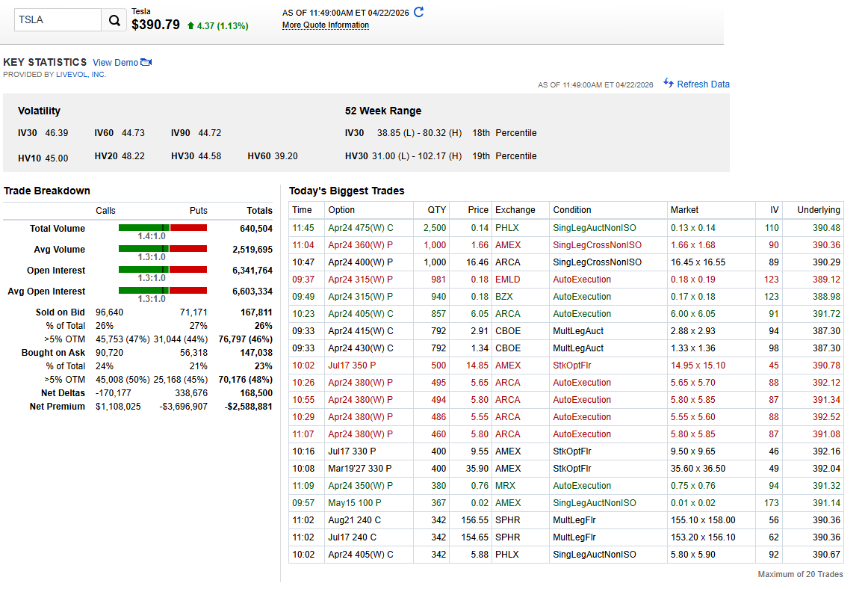Click the Refresh Data arrows icon
This screenshot has width=868, height=589.
click(668, 83)
